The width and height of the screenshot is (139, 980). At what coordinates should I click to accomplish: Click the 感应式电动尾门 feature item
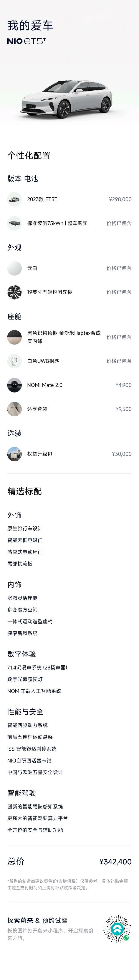(25, 552)
